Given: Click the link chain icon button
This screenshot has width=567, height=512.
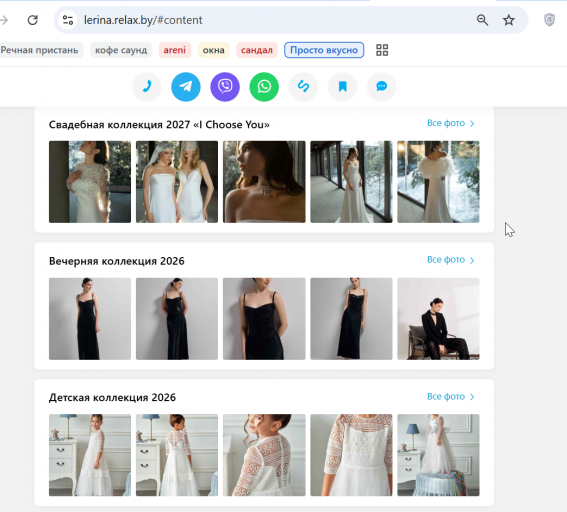Looking at the screenshot, I should (303, 87).
